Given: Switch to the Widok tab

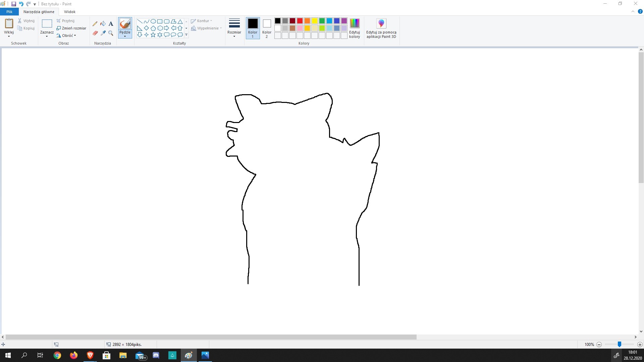Looking at the screenshot, I should click(x=70, y=12).
